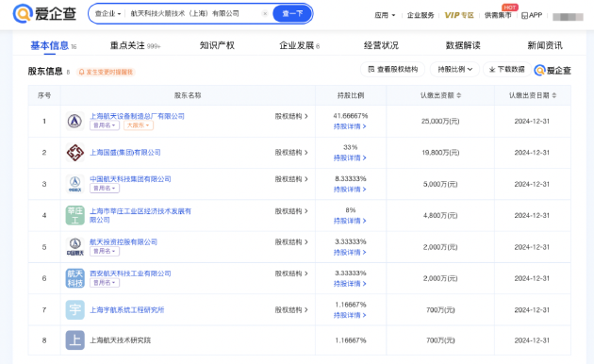Expand 曾用名 tag for 西安航天科技工业

point(105,283)
